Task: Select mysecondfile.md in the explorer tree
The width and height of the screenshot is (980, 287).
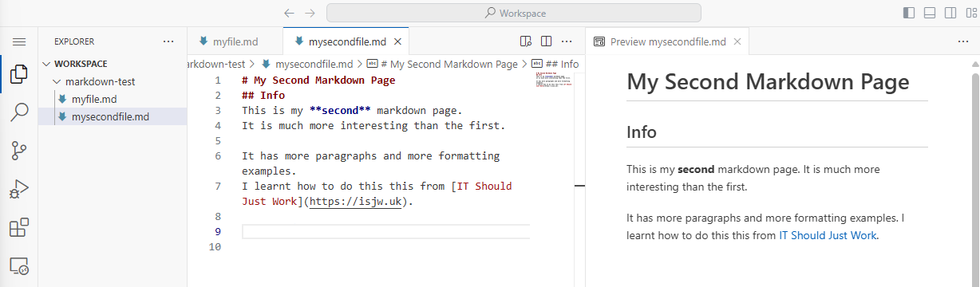Action: click(113, 116)
